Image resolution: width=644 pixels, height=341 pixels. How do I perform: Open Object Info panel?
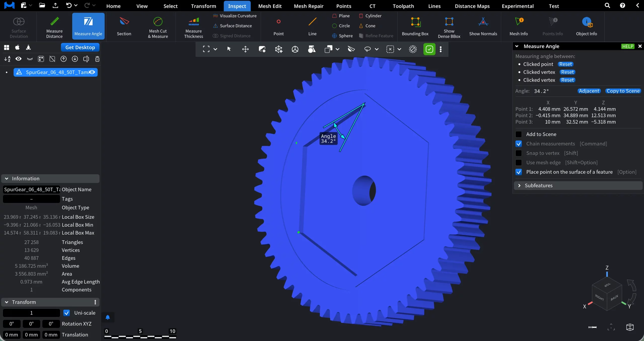pyautogui.click(x=586, y=27)
